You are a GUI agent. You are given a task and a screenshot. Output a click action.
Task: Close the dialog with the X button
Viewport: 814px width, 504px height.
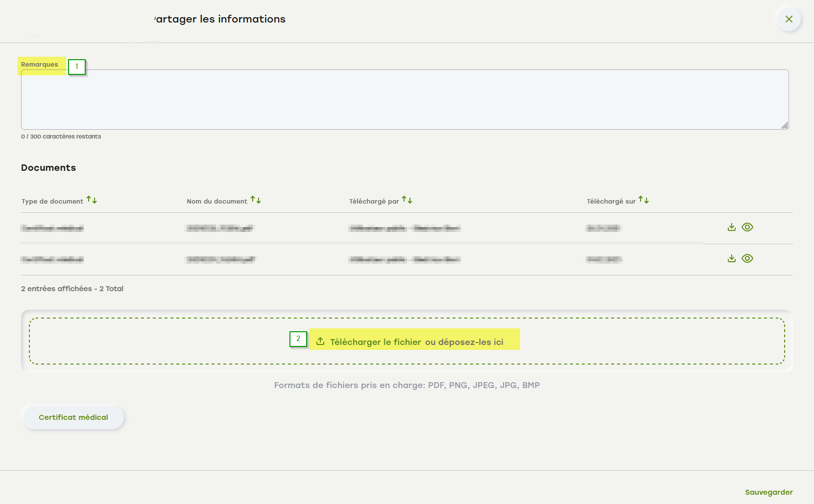[789, 19]
